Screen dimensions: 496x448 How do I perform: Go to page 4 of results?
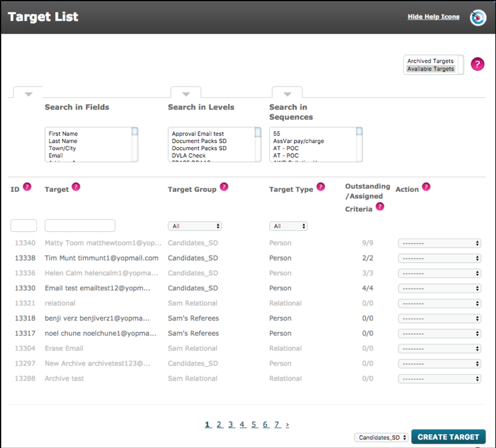point(242,425)
